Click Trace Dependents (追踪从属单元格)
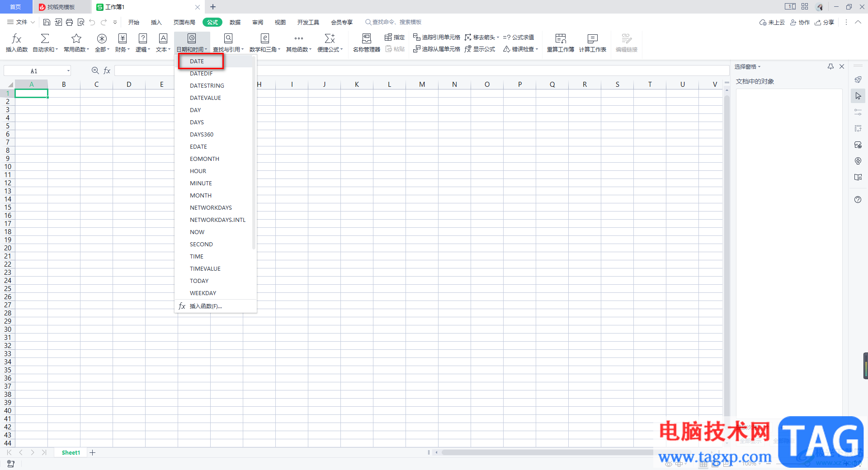 click(437, 49)
